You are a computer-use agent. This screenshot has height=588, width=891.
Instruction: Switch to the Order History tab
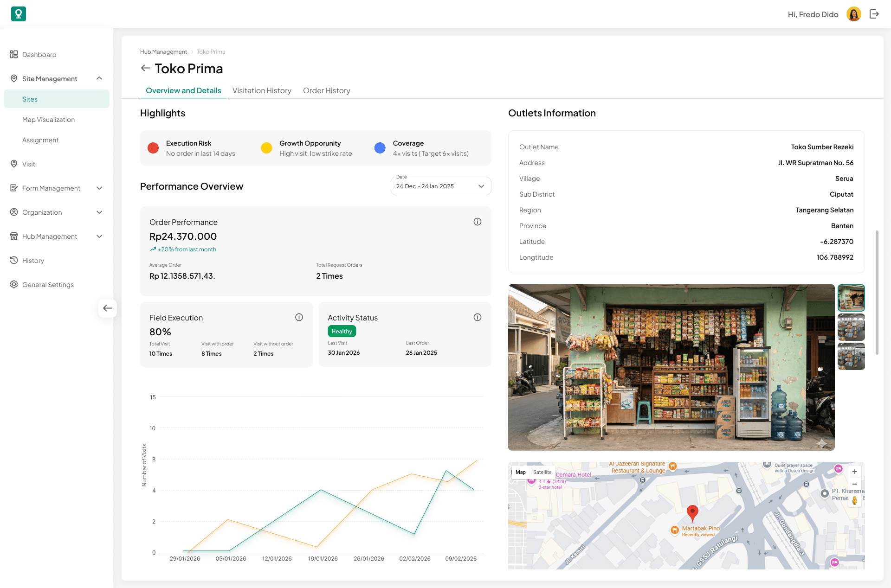click(x=327, y=90)
